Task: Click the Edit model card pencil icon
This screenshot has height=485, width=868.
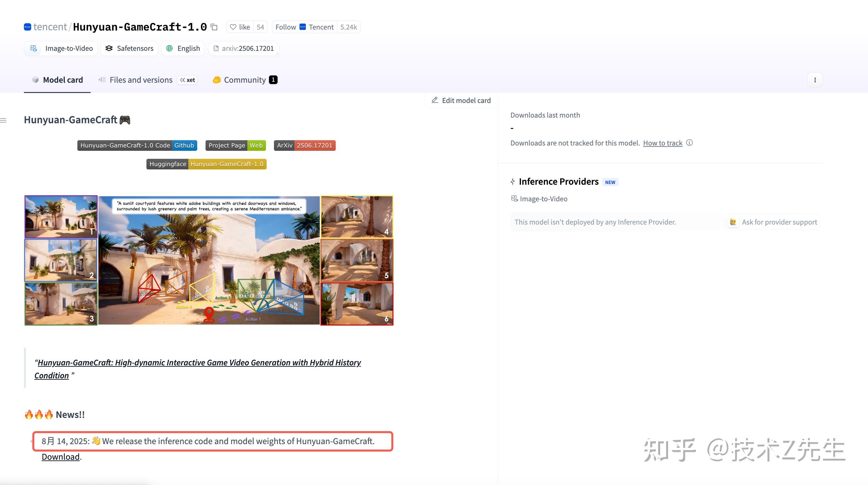Action: click(435, 100)
